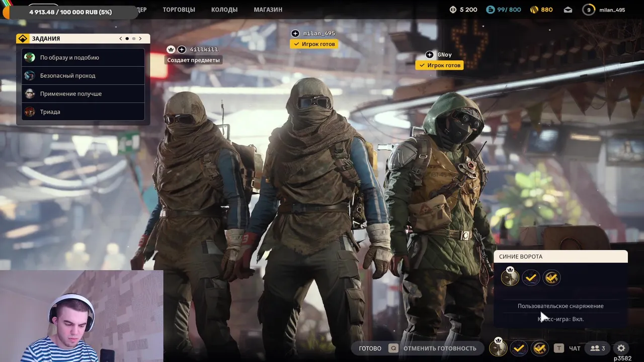The height and width of the screenshot is (362, 644).
Task: Open the mail envelope icon in top bar
Action: tap(568, 10)
